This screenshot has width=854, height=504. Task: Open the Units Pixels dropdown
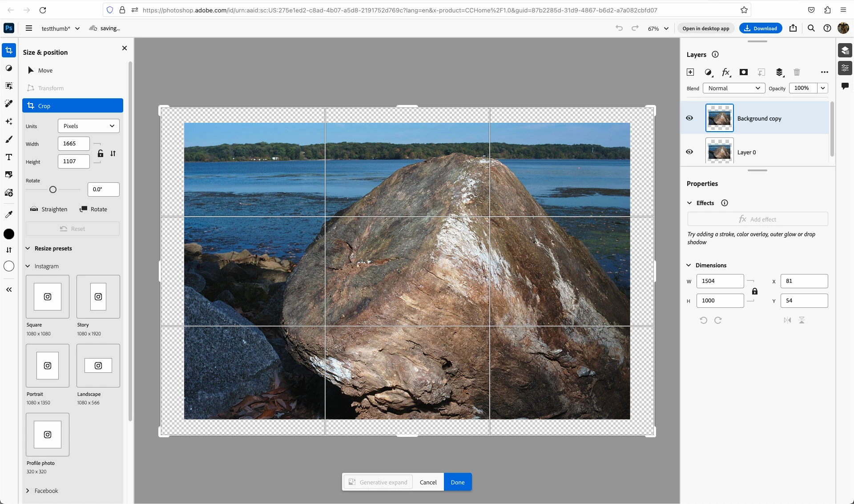(89, 126)
